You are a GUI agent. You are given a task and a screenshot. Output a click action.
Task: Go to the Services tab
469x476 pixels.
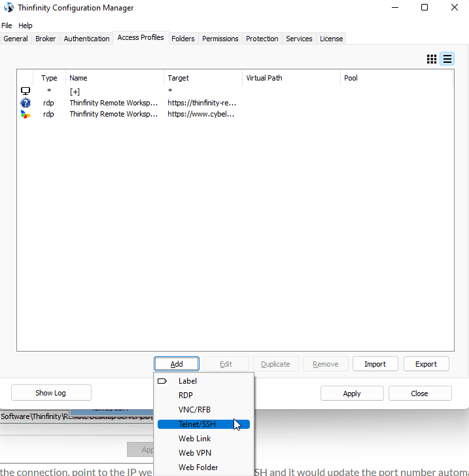[299, 39]
